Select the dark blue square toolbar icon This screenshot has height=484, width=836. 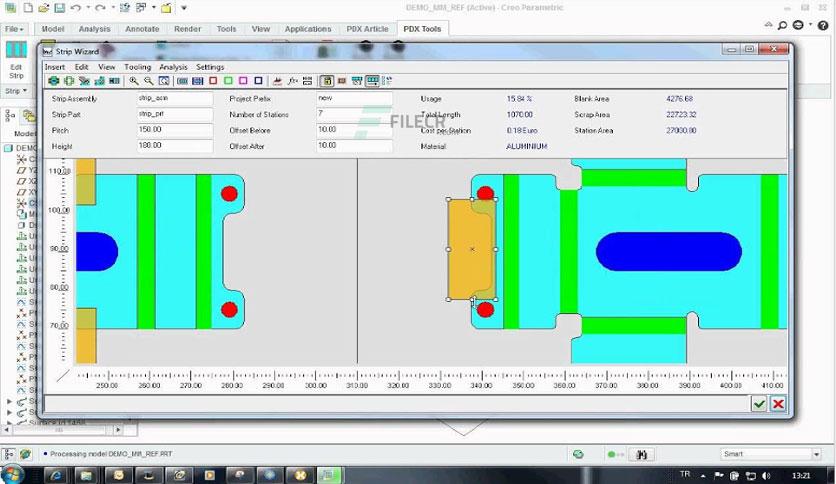click(259, 81)
